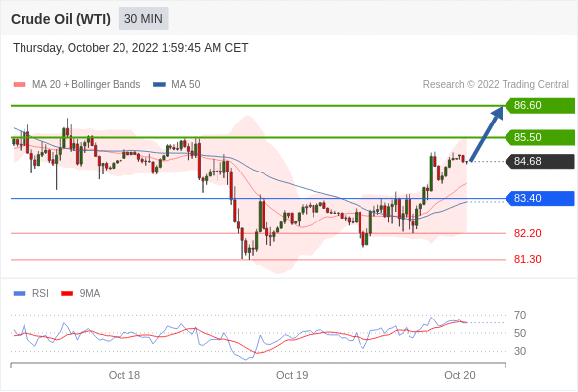
Task: Click the MA 20 + Bollinger Bands legend label
Action: [x=86, y=85]
